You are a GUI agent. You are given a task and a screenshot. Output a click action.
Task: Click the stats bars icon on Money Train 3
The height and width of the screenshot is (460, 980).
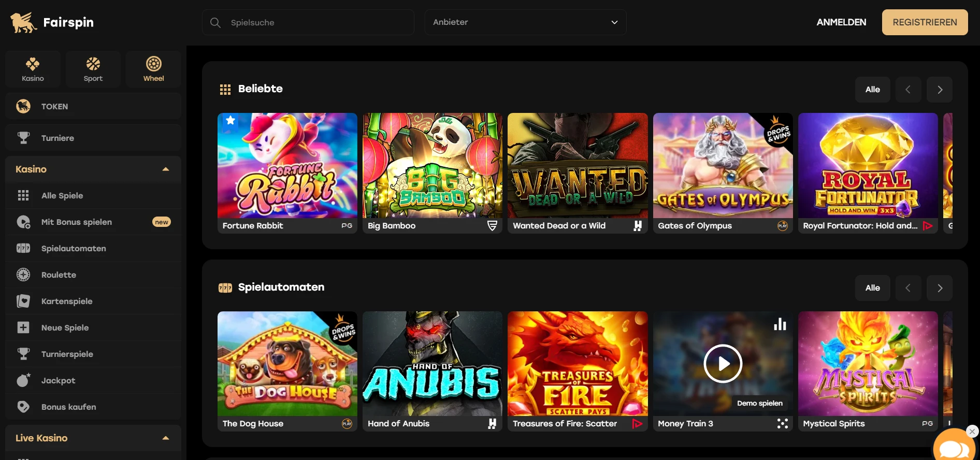(x=780, y=324)
